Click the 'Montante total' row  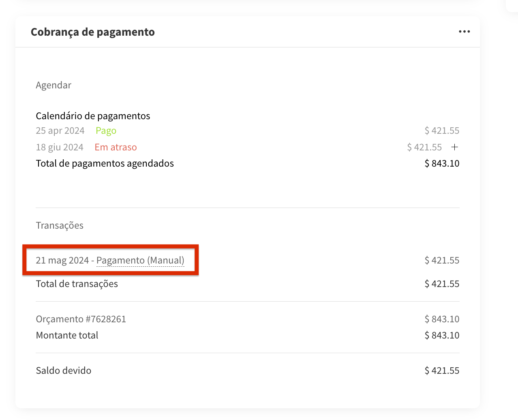point(67,335)
